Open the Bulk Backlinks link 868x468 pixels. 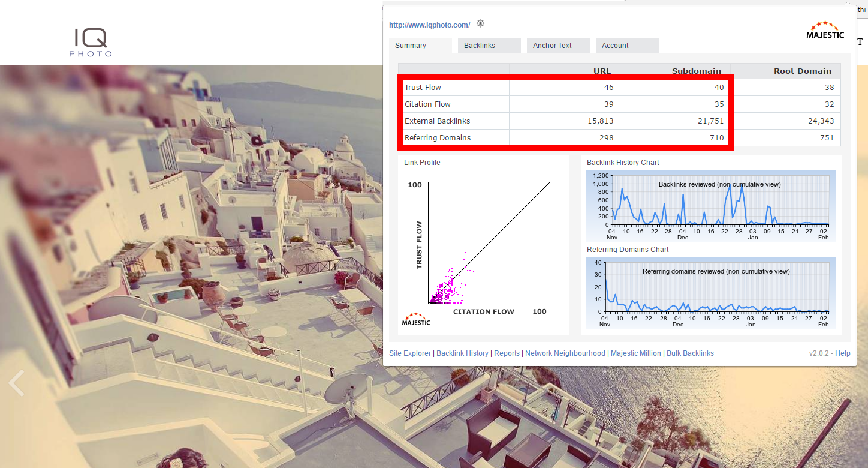pos(690,353)
